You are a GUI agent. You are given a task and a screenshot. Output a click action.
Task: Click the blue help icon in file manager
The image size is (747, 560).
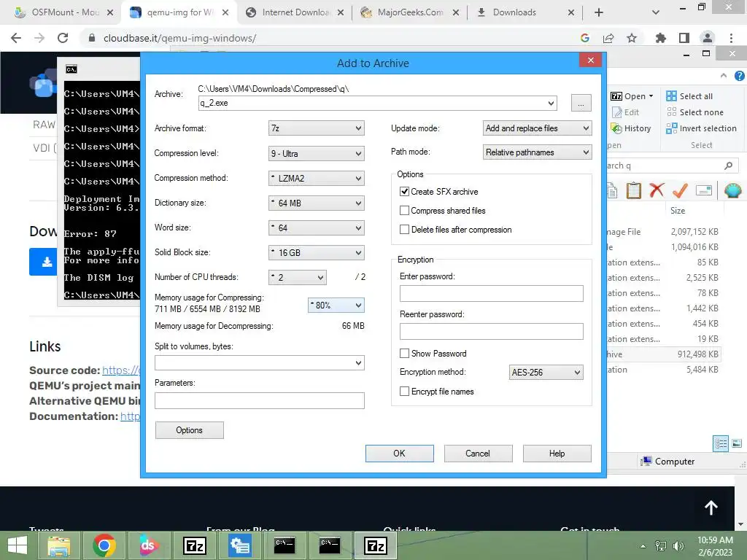(740, 76)
